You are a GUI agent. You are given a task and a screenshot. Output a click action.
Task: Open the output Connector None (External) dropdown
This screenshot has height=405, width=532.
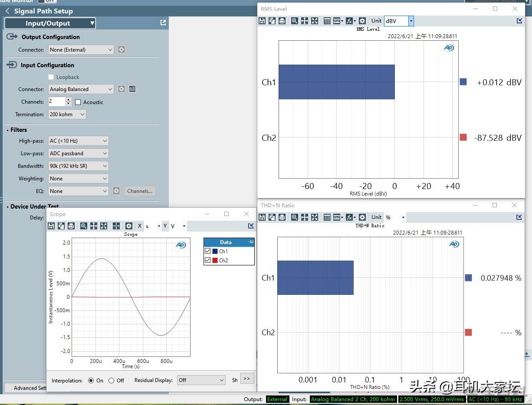point(81,50)
